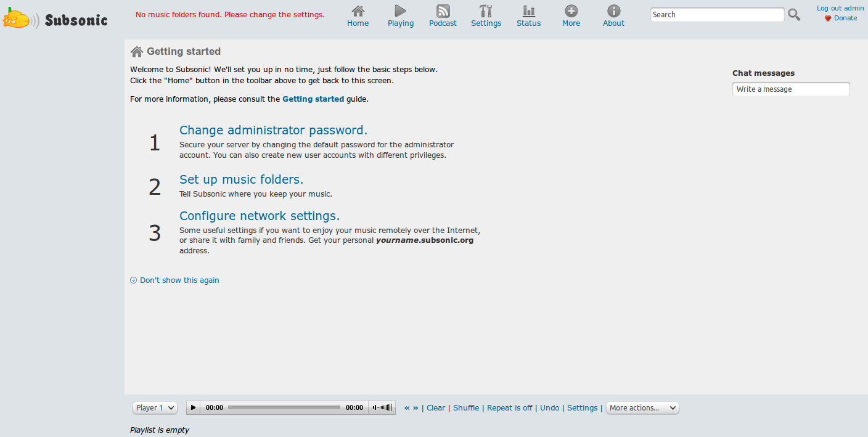Viewport: 868px width, 437px height.
Task: Open the Podcast feed icon
Action: [443, 10]
